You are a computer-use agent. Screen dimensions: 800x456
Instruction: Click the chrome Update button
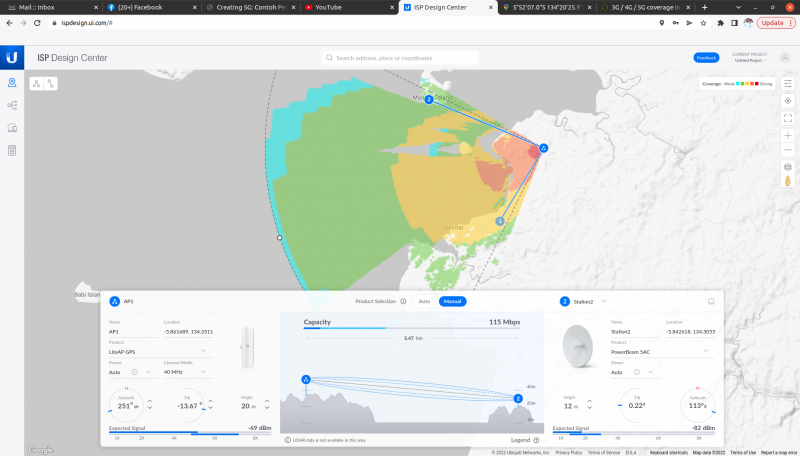tap(773, 22)
